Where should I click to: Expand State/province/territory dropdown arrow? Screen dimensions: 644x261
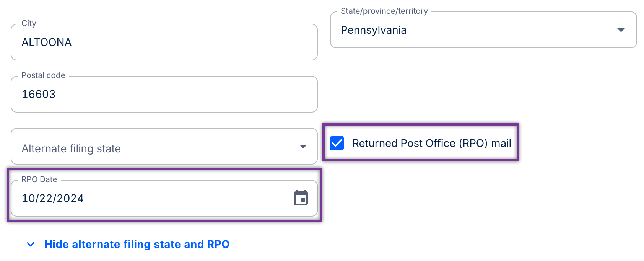(x=621, y=30)
